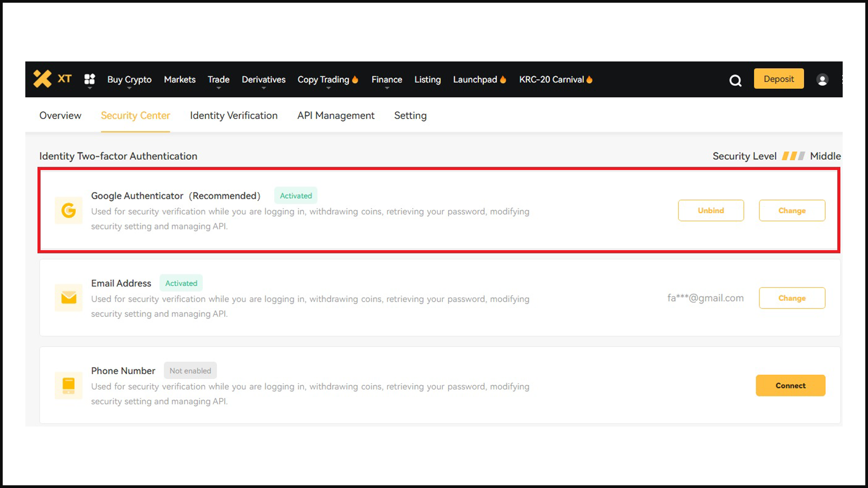Click the Email Address envelope icon
The height and width of the screenshot is (488, 868).
point(68,297)
